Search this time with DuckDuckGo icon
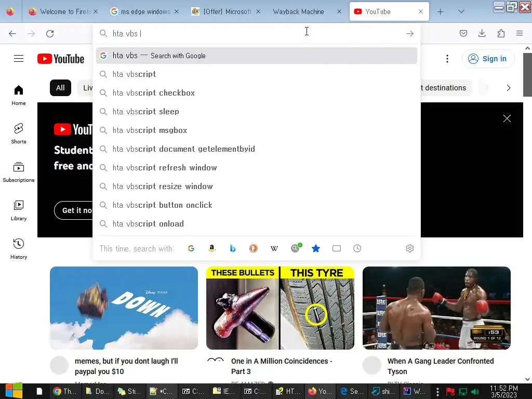Viewport: 532px width, 399px height. (x=254, y=248)
